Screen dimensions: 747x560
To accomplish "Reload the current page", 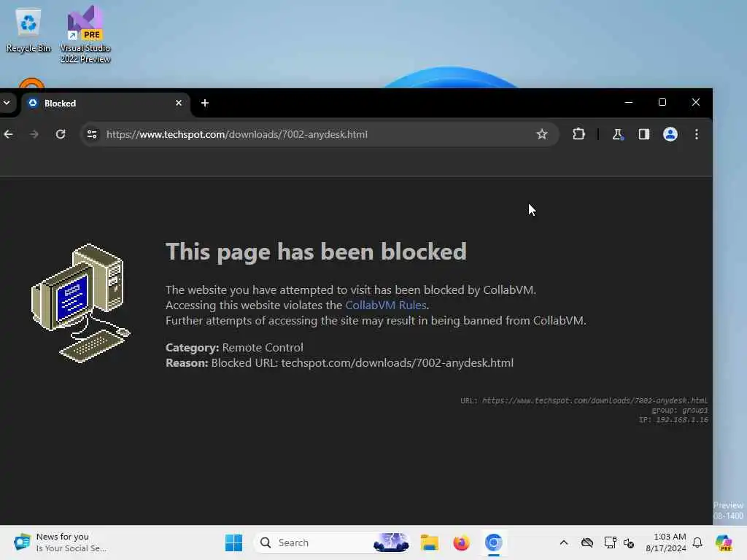I will click(61, 134).
